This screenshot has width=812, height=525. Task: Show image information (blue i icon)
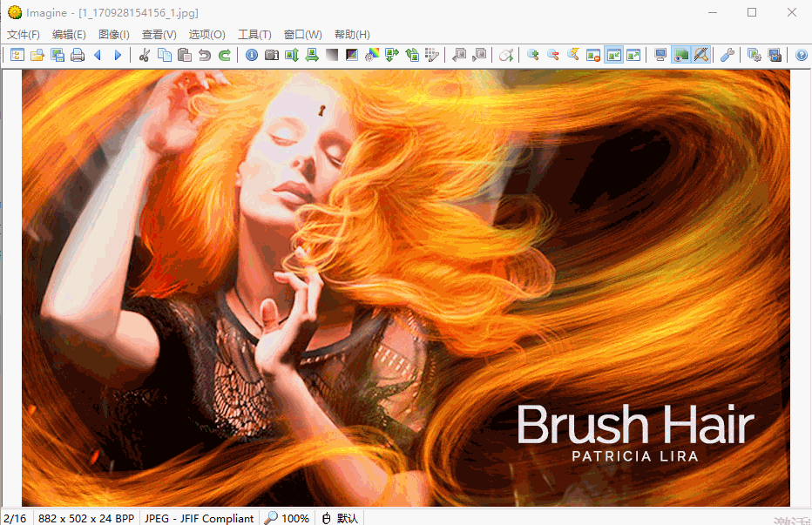(x=252, y=55)
